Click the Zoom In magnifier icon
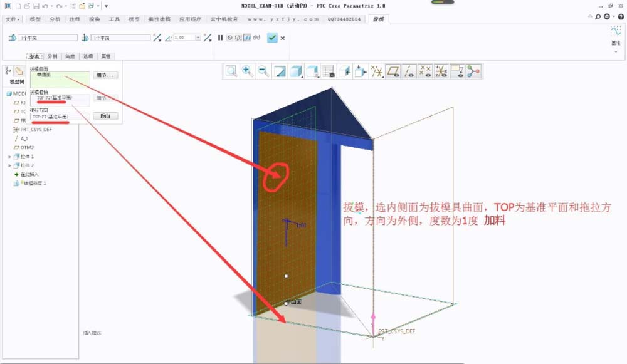627x364 pixels. point(247,71)
